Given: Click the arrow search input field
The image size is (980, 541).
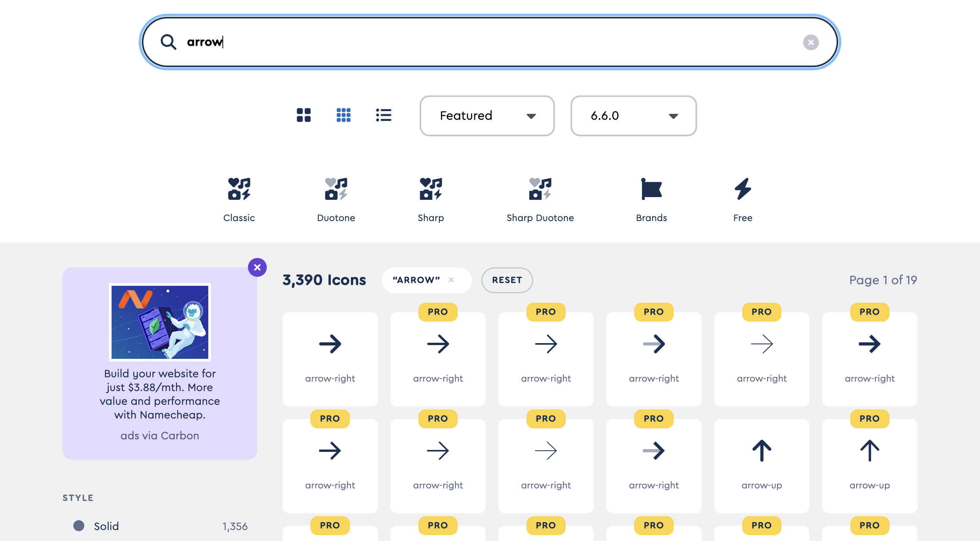Looking at the screenshot, I should pyautogui.click(x=472, y=42).
